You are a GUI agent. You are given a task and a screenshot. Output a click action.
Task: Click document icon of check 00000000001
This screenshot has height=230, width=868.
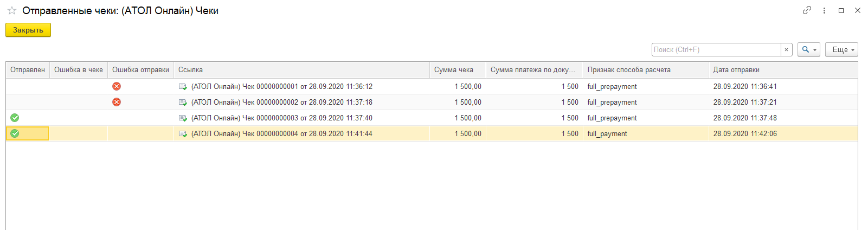click(x=183, y=86)
